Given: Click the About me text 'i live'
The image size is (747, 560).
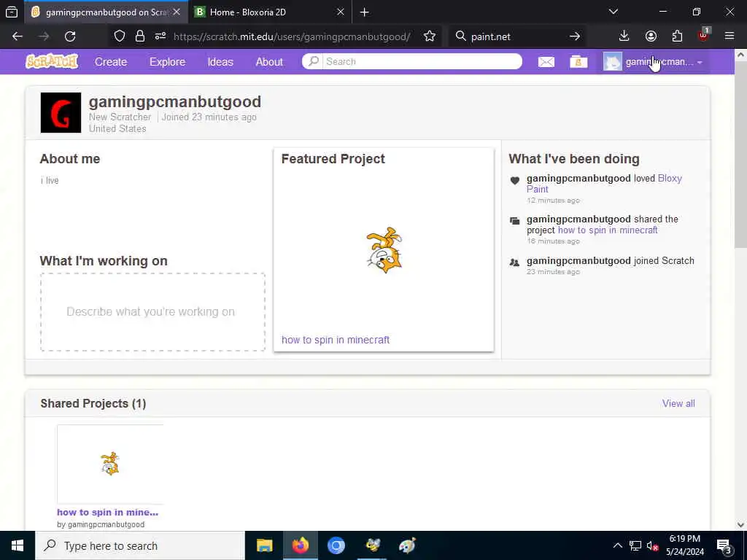Looking at the screenshot, I should [50, 181].
